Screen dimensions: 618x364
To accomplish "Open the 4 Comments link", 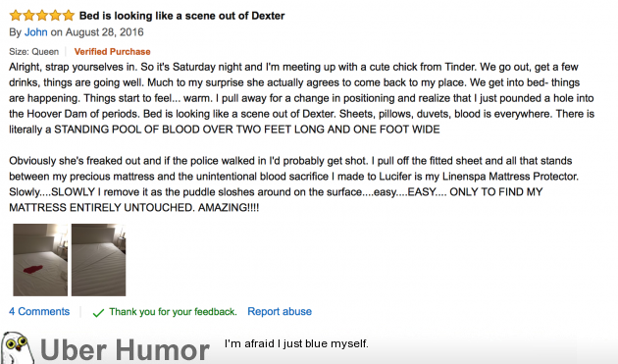I will pos(39,312).
